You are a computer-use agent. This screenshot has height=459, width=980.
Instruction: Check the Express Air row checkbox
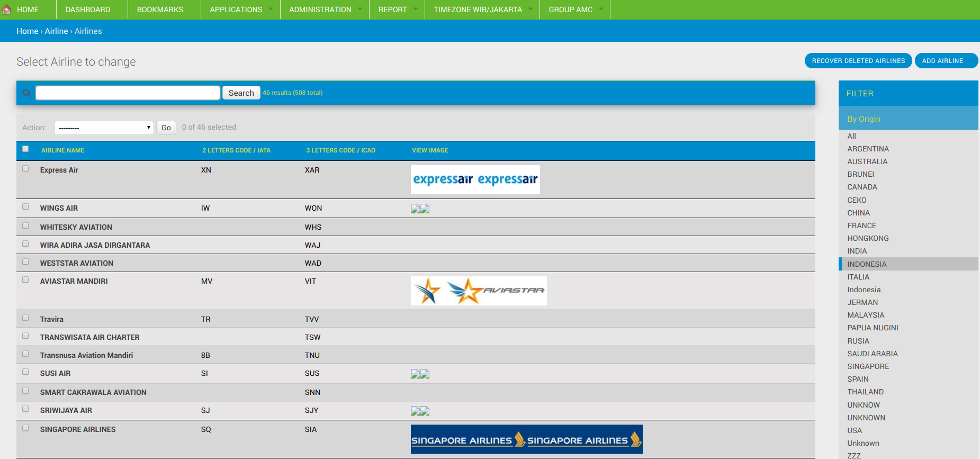[25, 169]
